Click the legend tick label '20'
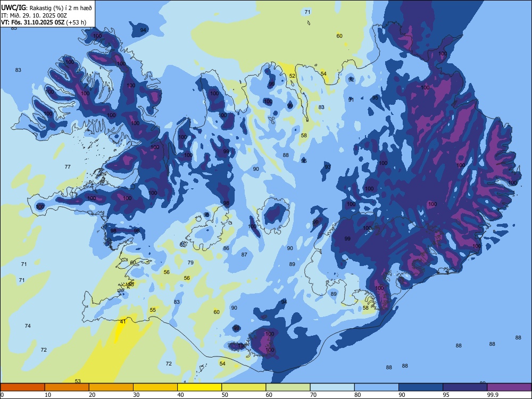The width and height of the screenshot is (532, 399). tap(92, 395)
